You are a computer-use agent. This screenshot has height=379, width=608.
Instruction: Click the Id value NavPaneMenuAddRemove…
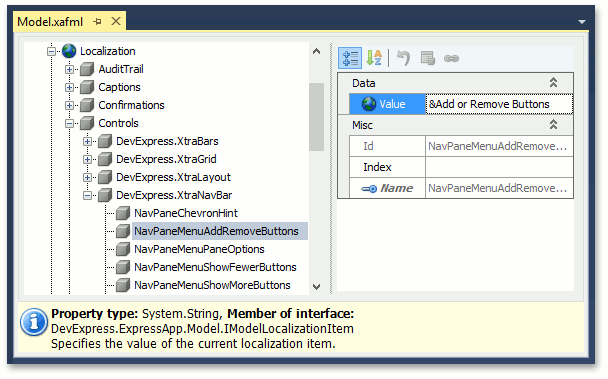tap(499, 146)
